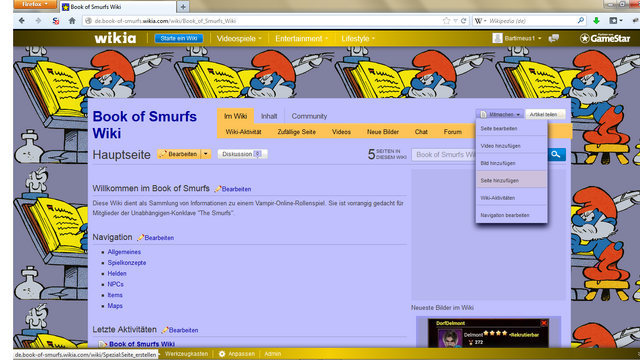Click the blue wiki search magnifier button
The width and height of the screenshot is (640, 360).
pyautogui.click(x=556, y=154)
